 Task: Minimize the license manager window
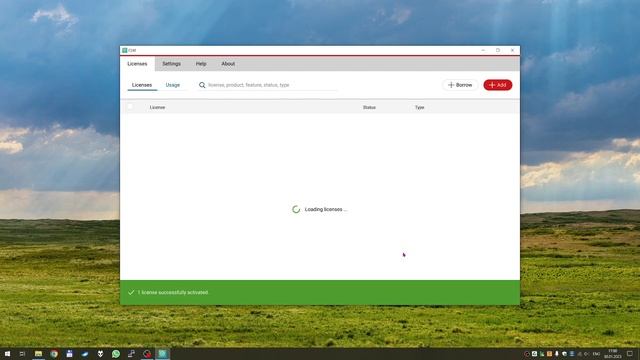tap(483, 50)
